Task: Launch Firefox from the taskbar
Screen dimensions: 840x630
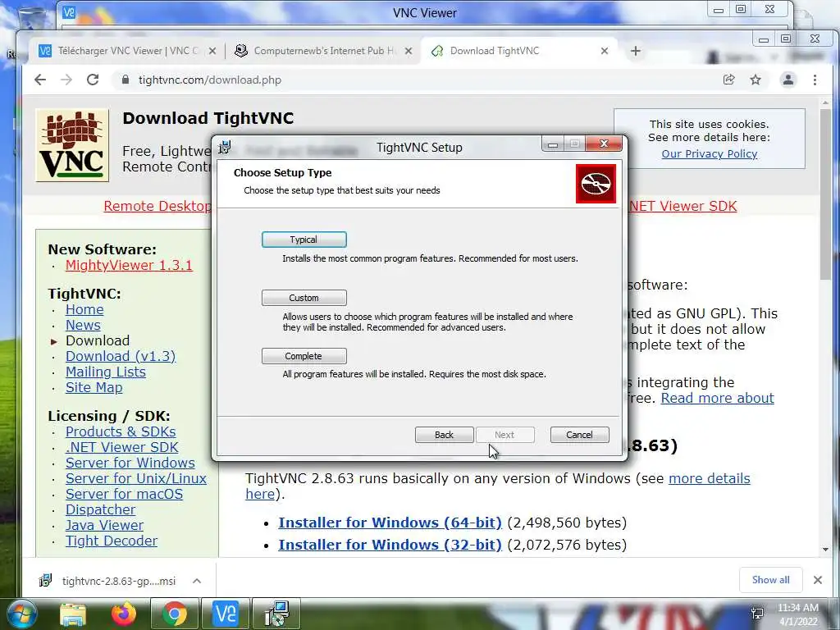Action: tap(123, 614)
